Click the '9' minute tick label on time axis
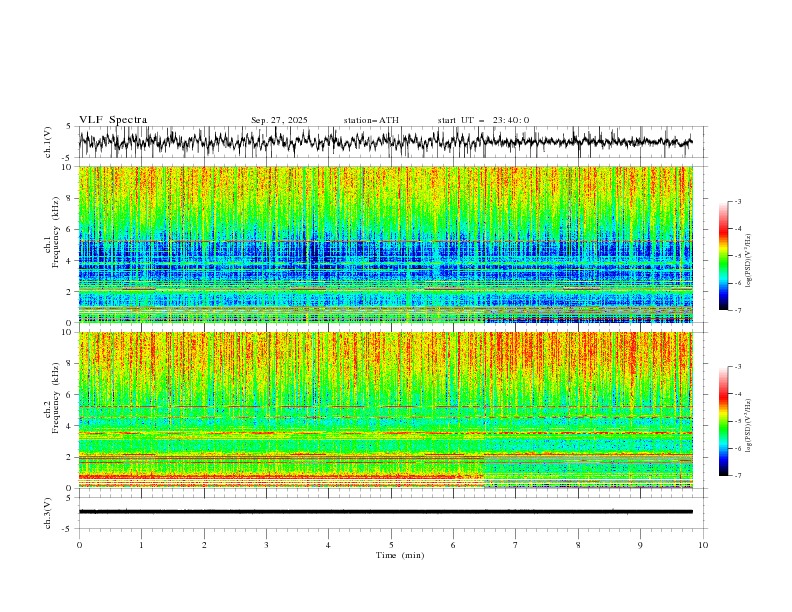Image resolution: width=792 pixels, height=612 pixels. coord(640,545)
